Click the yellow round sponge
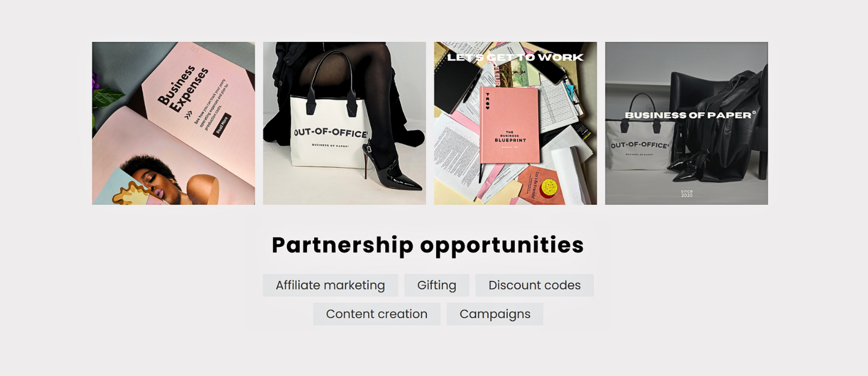The height and width of the screenshot is (376, 868). click(x=550, y=188)
